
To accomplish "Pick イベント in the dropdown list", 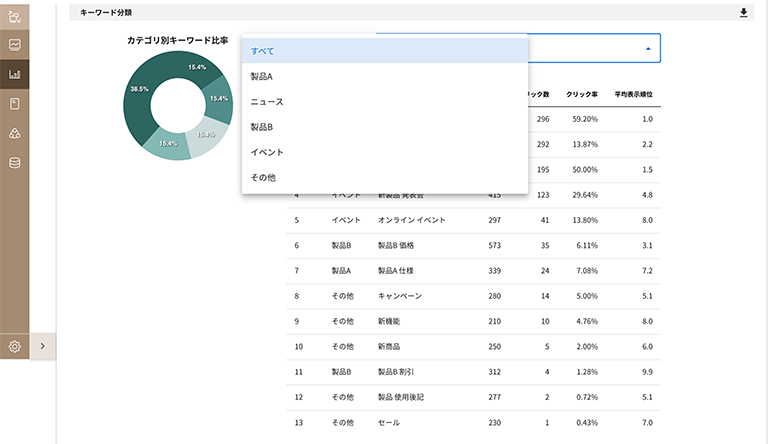I will [x=384, y=152].
